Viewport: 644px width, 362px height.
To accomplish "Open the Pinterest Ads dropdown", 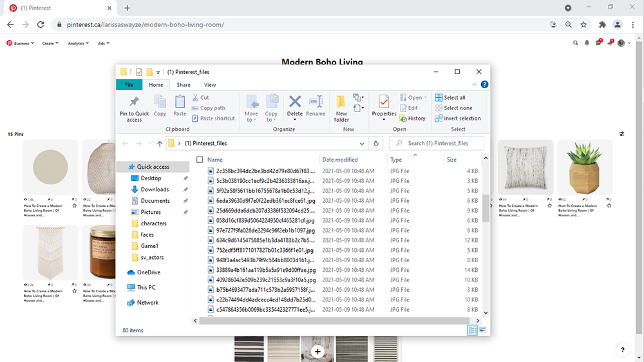I will click(104, 43).
